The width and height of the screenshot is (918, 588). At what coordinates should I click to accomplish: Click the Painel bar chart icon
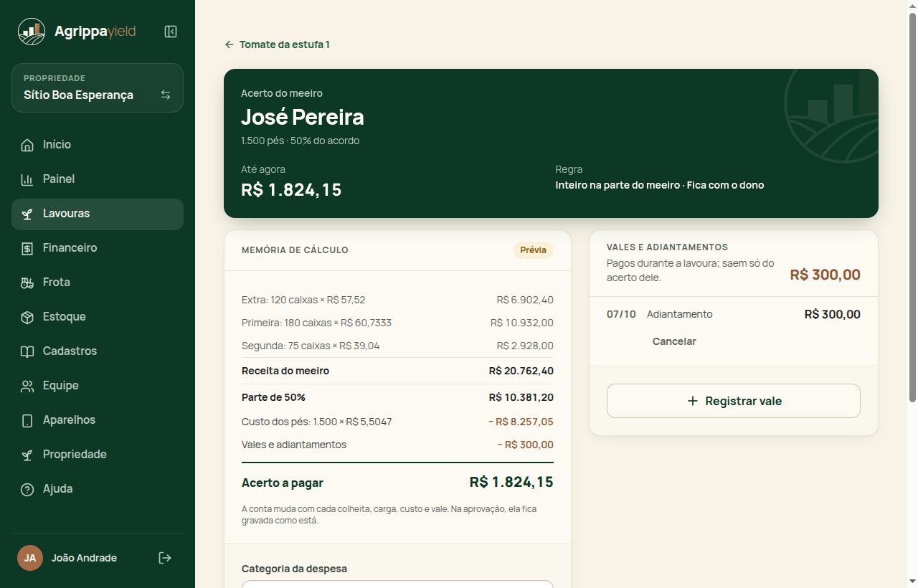[x=27, y=179]
